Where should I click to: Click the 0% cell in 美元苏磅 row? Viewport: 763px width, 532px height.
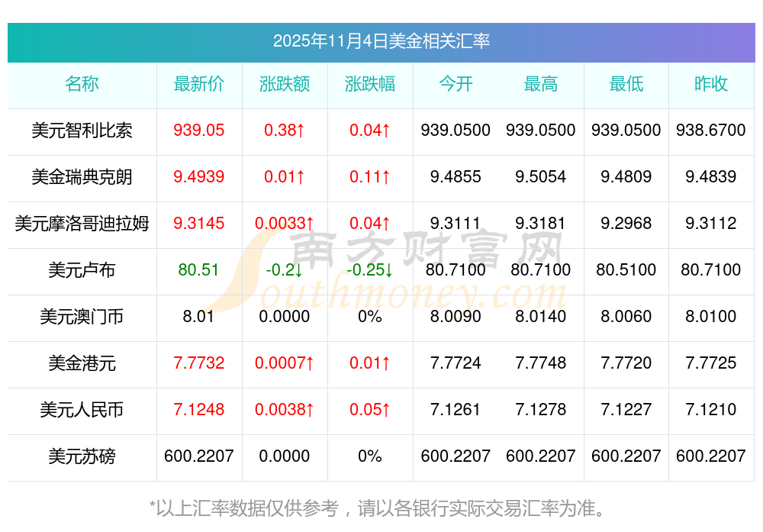click(x=370, y=456)
